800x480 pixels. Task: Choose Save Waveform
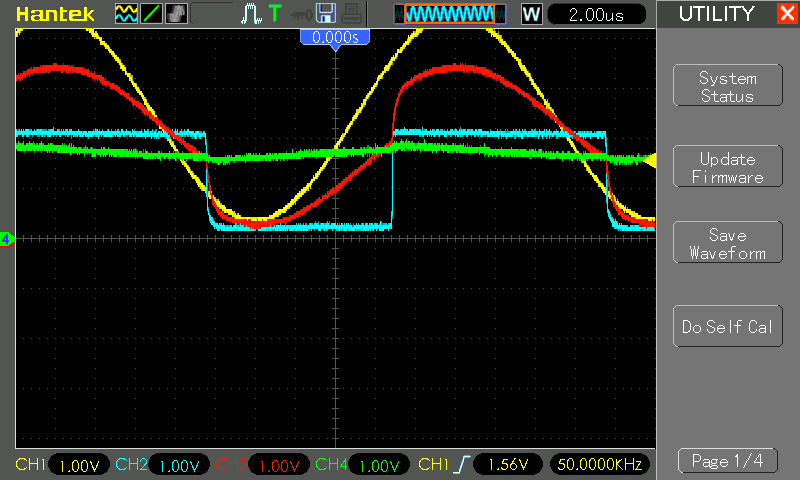728,242
